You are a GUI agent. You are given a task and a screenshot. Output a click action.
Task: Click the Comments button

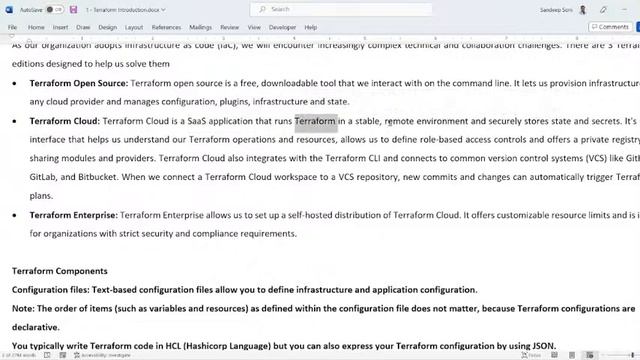coord(610,27)
